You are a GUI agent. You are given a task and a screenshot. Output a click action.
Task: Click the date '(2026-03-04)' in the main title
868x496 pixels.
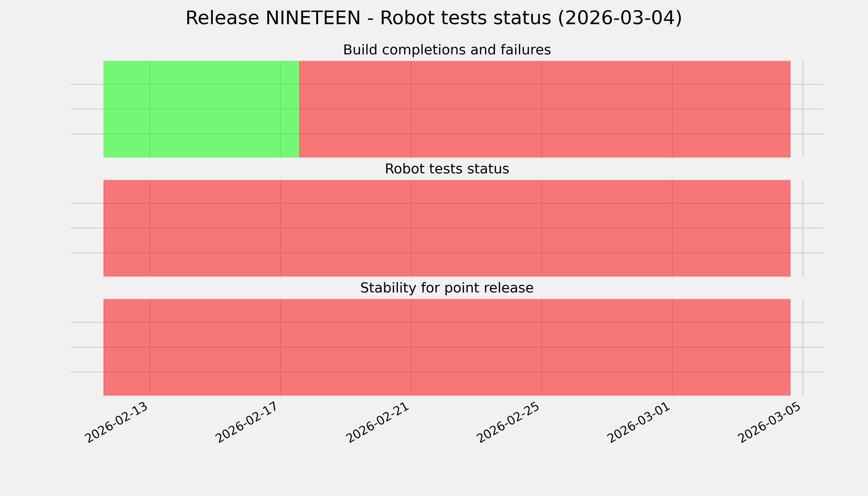point(620,18)
